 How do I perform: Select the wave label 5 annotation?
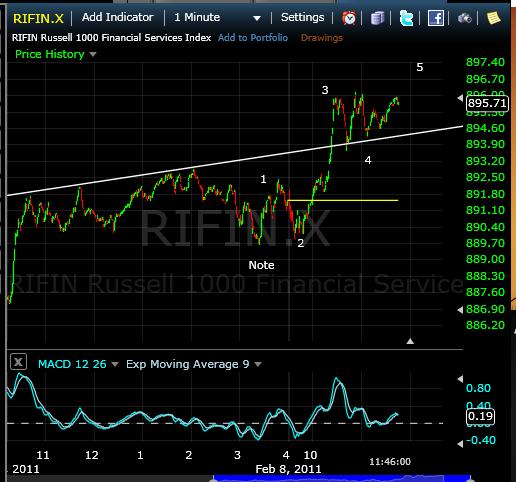[x=420, y=67]
